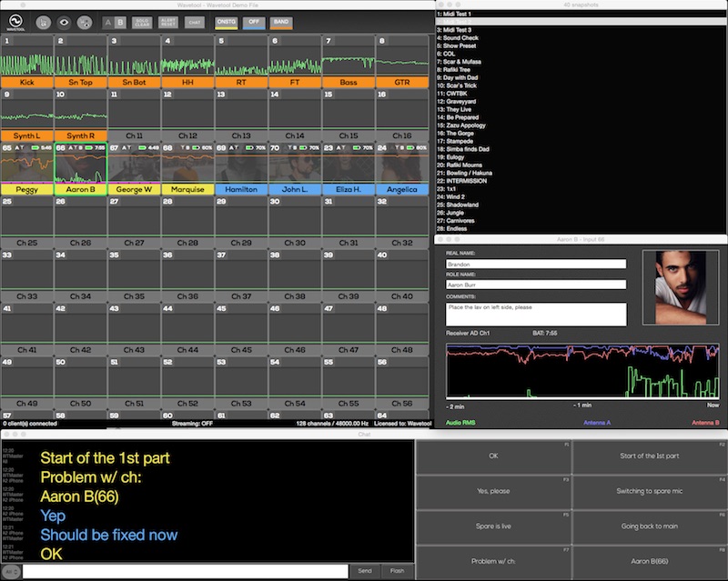Open the All recipient dropdown in chat
The width and height of the screenshot is (728, 581).
[11, 572]
